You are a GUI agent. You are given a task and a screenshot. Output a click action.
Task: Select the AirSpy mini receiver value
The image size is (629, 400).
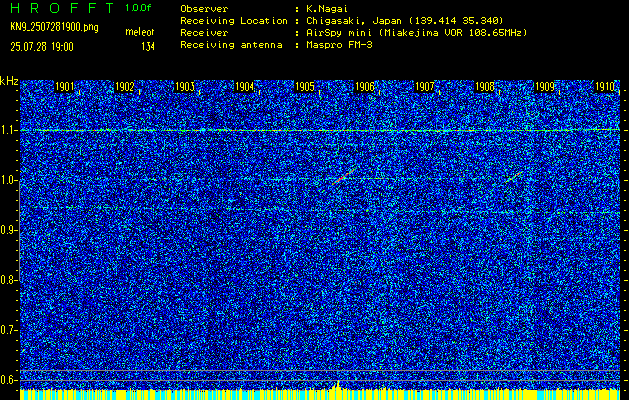(x=416, y=33)
